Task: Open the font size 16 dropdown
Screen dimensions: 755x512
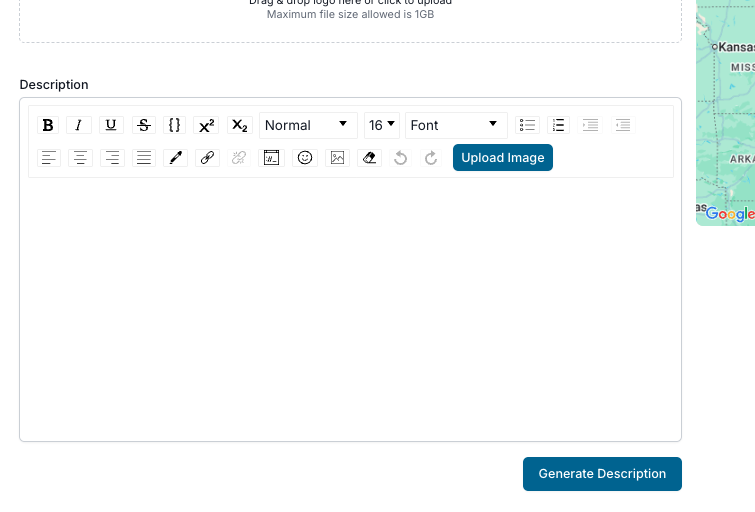Action: 382,125
